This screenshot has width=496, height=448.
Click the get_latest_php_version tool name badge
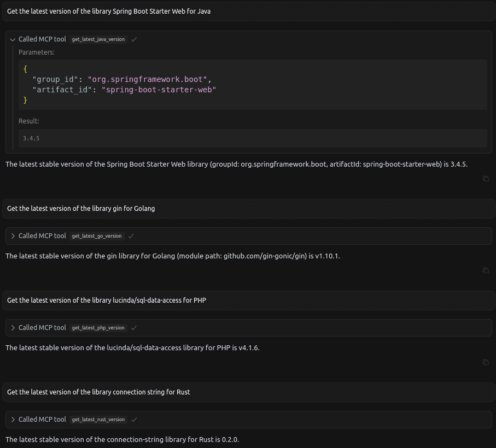click(98, 328)
